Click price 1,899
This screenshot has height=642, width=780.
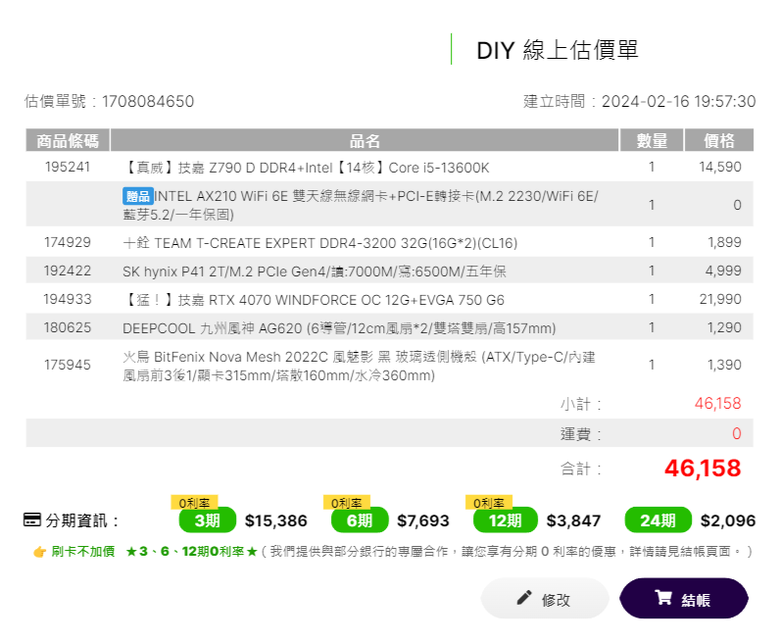pos(724,242)
